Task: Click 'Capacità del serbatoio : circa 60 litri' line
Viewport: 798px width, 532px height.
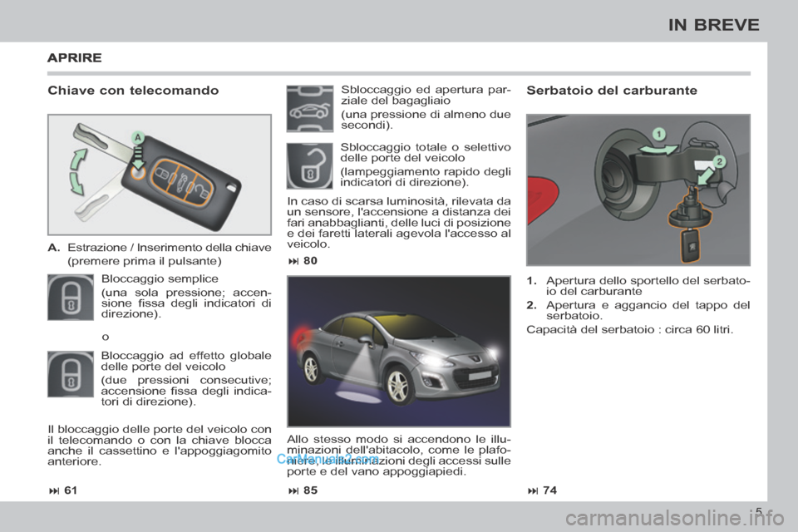Action: point(630,329)
